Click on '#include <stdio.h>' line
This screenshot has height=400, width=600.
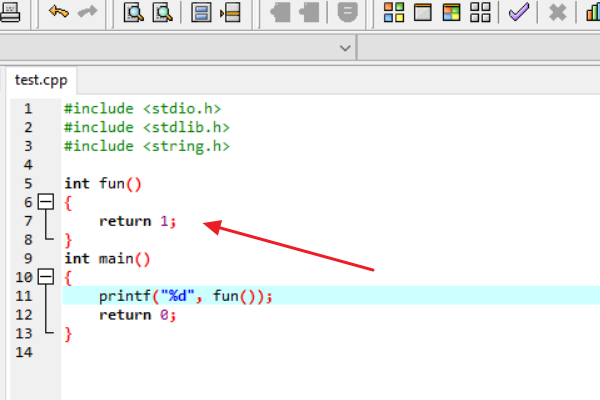coord(142,109)
